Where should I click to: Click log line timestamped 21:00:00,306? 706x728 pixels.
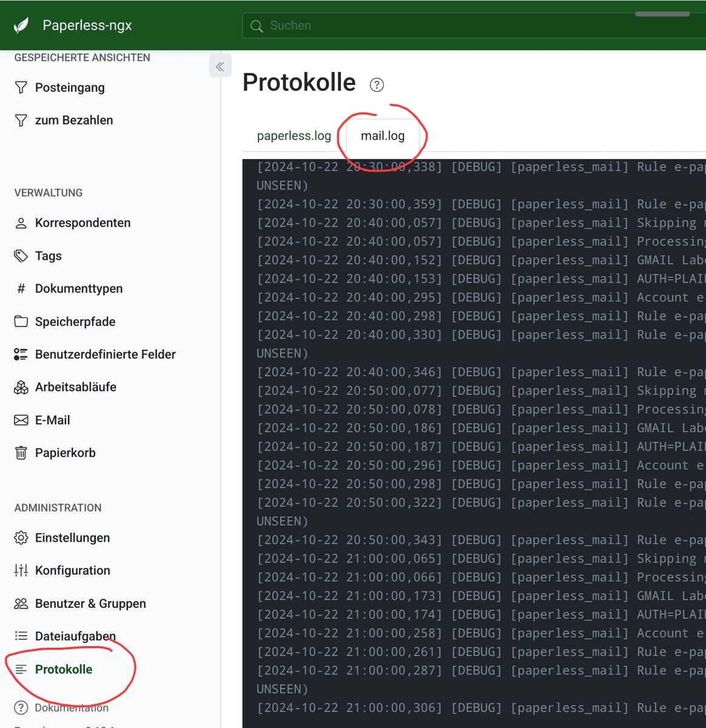pos(481,708)
